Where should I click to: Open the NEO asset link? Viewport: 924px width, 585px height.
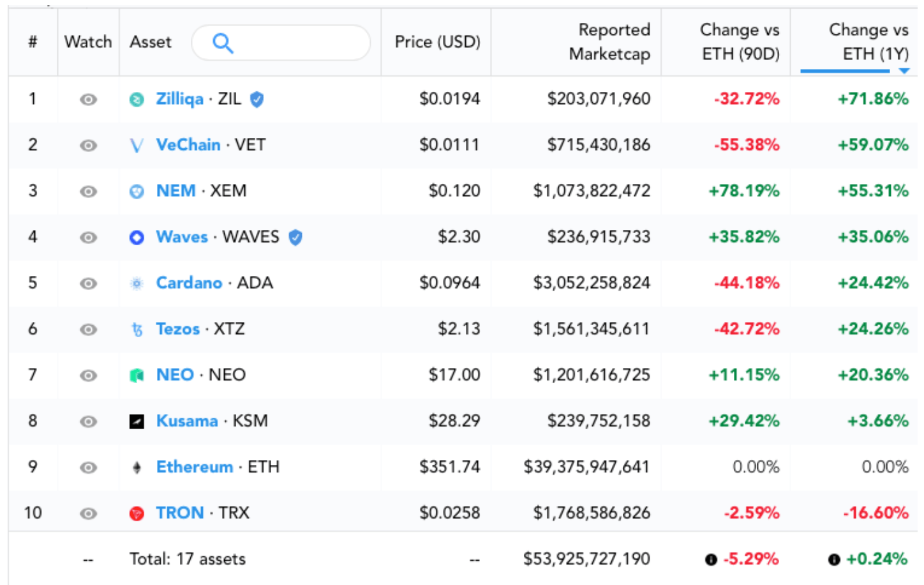point(175,375)
